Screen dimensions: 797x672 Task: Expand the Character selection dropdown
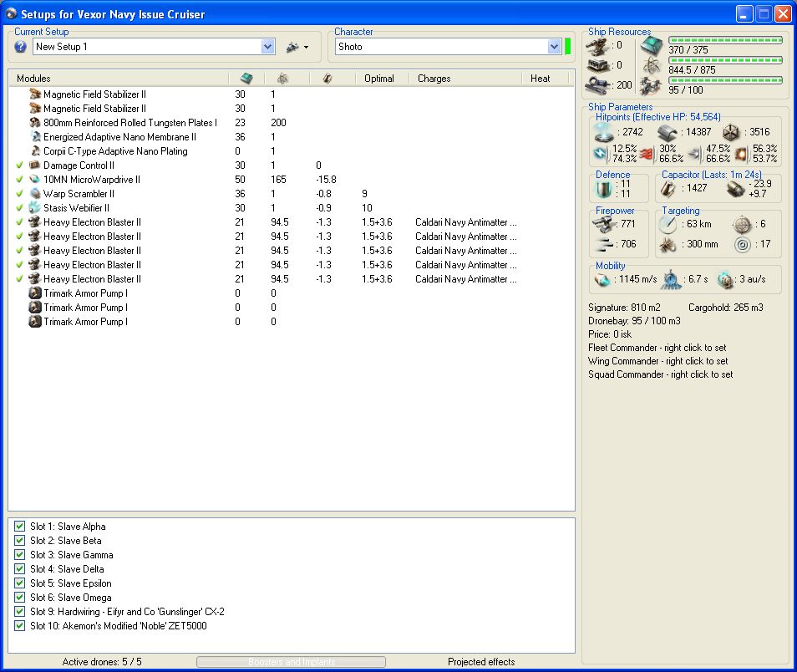[554, 47]
